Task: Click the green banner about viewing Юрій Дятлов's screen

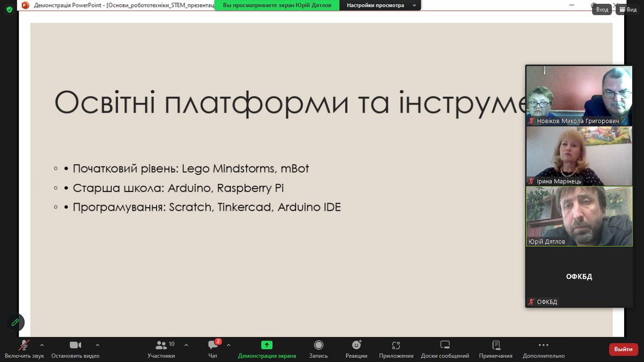Action: (277, 5)
